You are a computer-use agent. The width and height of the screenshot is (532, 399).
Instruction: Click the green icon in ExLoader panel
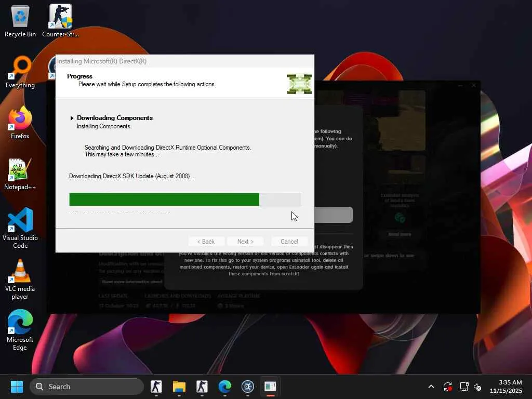click(400, 218)
